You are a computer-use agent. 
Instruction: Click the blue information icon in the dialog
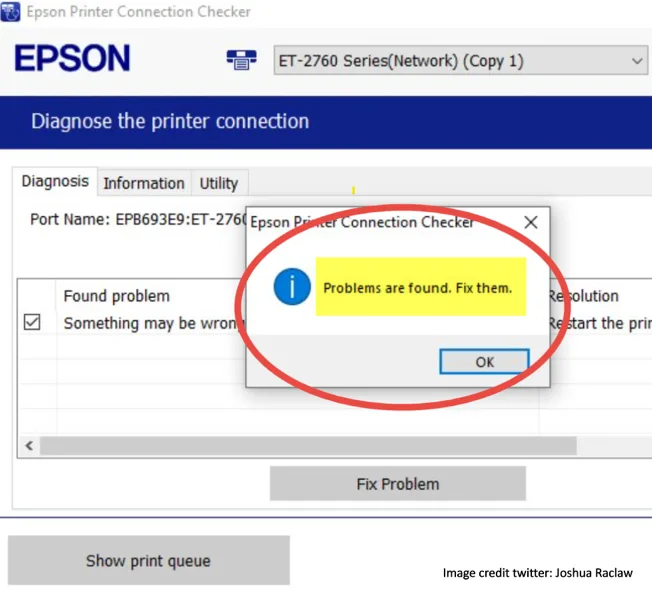[292, 287]
